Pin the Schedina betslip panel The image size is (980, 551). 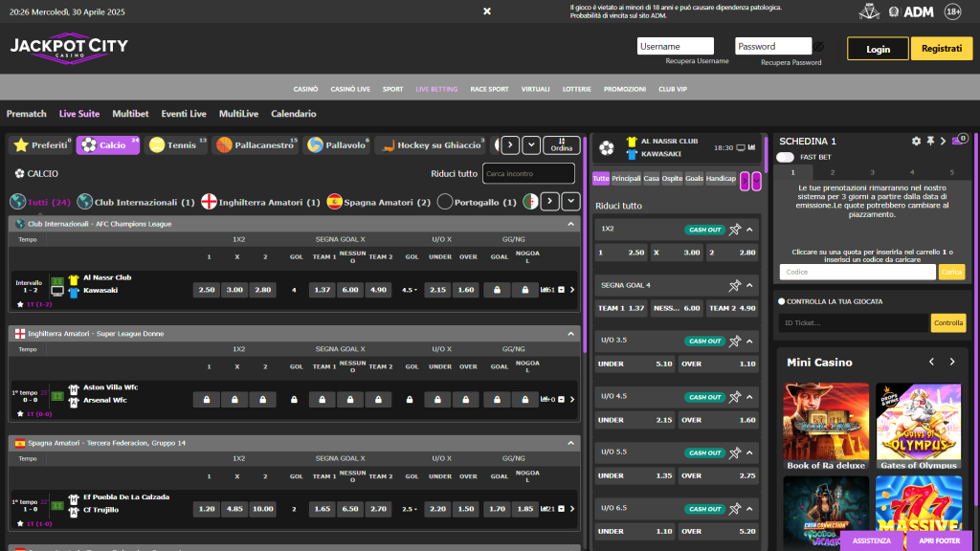point(929,141)
